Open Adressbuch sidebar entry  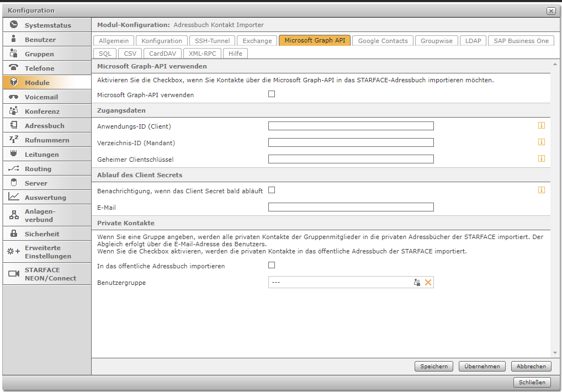point(47,125)
